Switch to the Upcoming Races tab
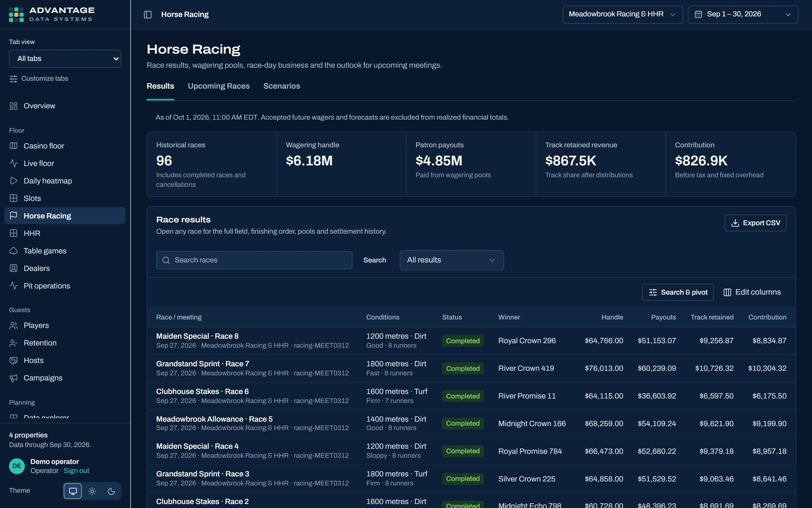The image size is (812, 508). click(219, 86)
